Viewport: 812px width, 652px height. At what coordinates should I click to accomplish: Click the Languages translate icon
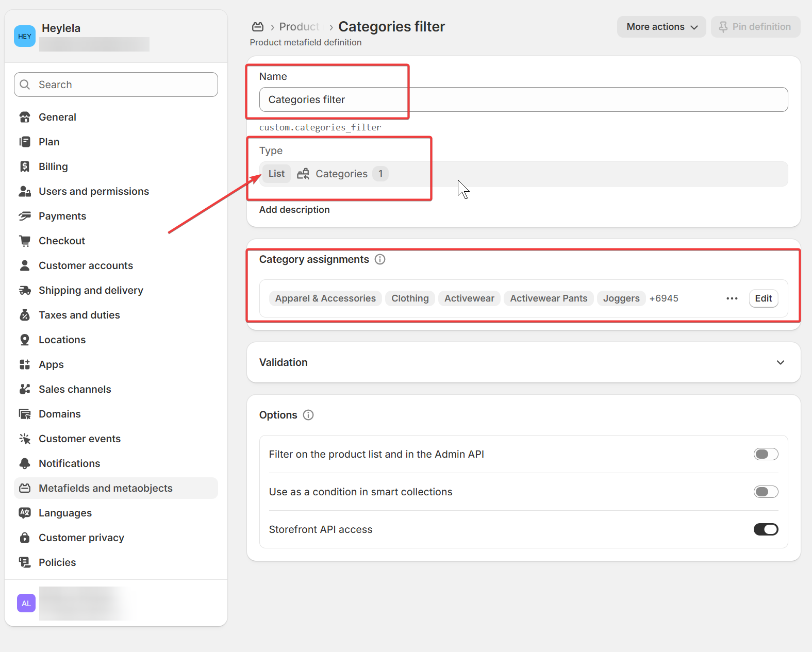pyautogui.click(x=25, y=513)
